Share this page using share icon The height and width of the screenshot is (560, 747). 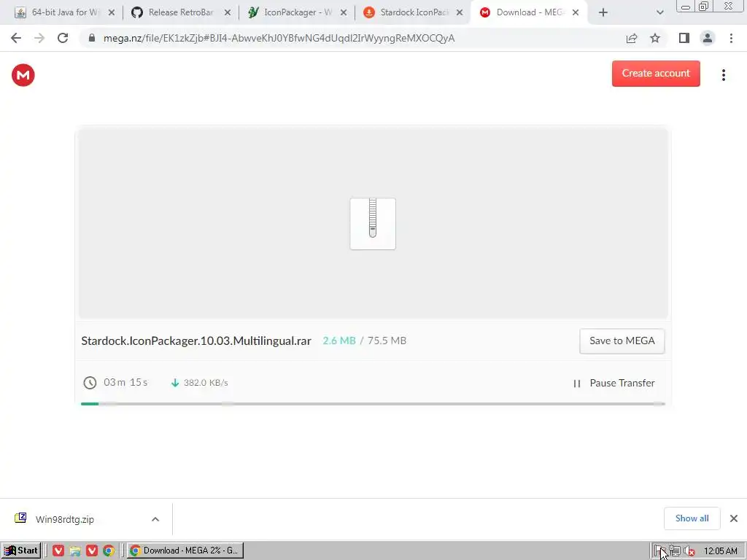(x=632, y=38)
